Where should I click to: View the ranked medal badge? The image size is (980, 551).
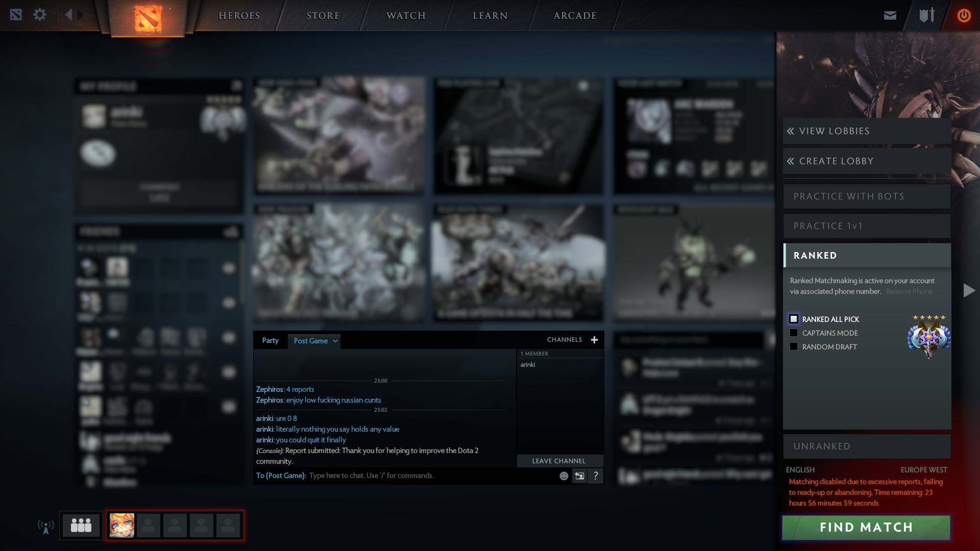click(929, 337)
